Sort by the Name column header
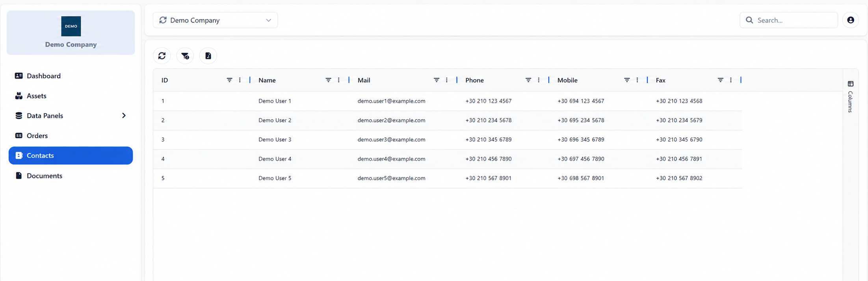Viewport: 868px width, 281px height. [x=267, y=80]
